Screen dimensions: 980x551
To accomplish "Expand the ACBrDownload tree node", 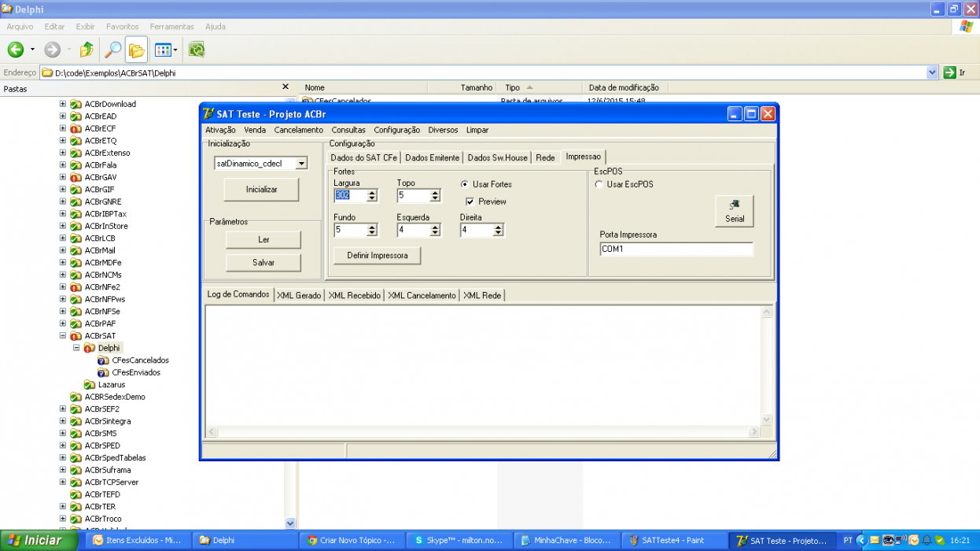I will click(x=63, y=104).
